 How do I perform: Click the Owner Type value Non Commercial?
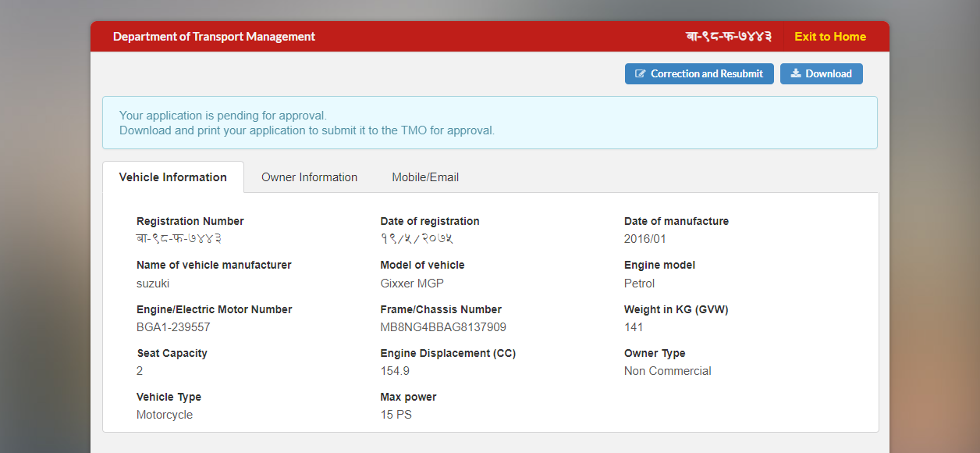(x=668, y=370)
